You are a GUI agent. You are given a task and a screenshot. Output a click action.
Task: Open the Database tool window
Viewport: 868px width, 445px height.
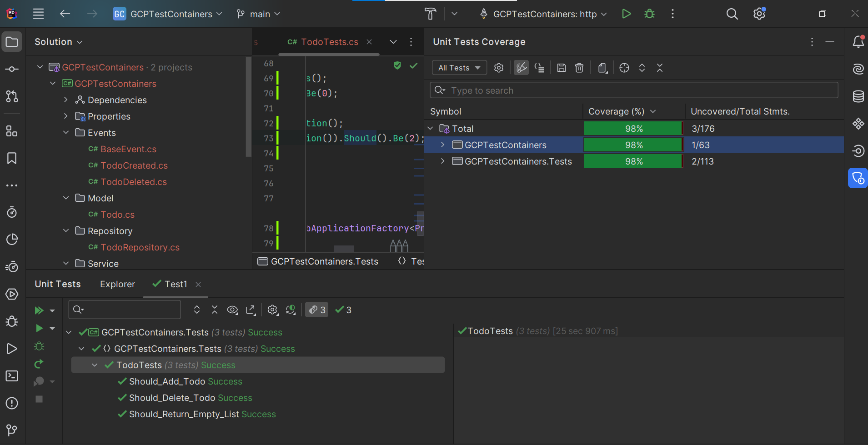point(858,96)
